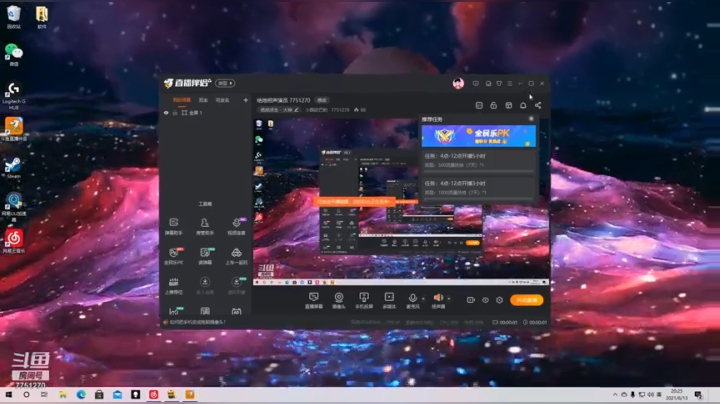Viewport: 720px width, 404px height.
Task: Click the share icon above preview
Action: pyautogui.click(x=538, y=106)
